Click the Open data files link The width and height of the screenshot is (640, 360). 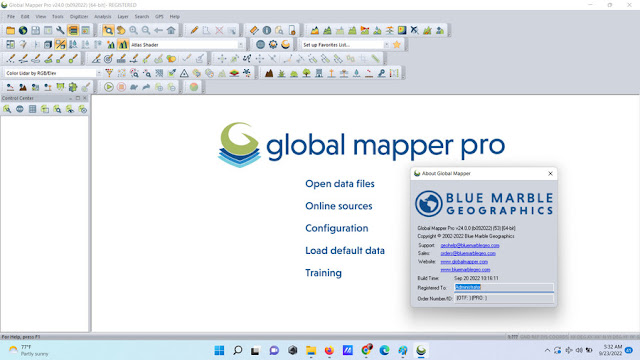[x=340, y=184]
